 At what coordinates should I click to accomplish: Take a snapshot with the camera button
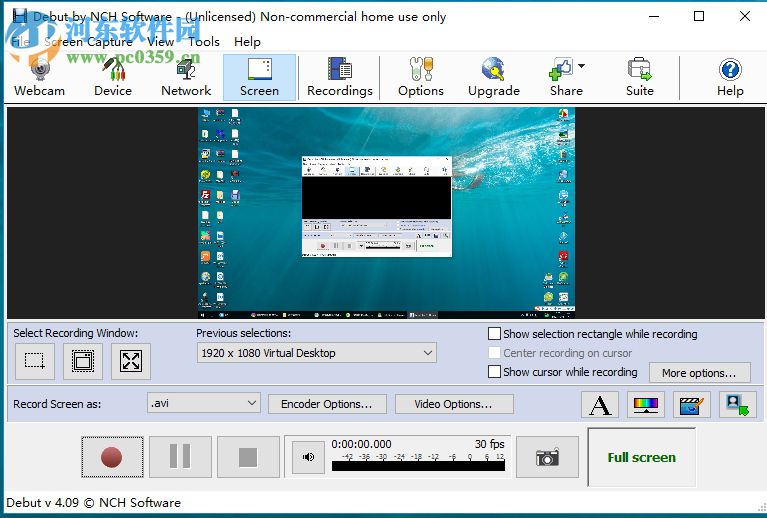547,457
